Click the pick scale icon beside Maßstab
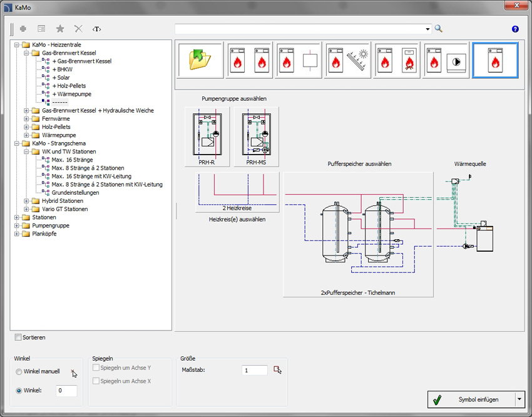The width and height of the screenshot is (532, 417). pos(277,370)
